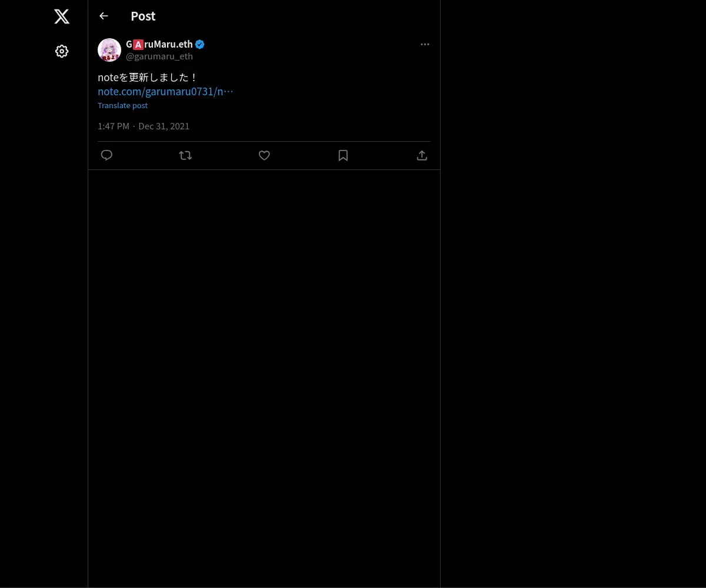
Task: Click the 1:47 PM Dec 31, 2021 timestamp
Action: [x=144, y=126]
